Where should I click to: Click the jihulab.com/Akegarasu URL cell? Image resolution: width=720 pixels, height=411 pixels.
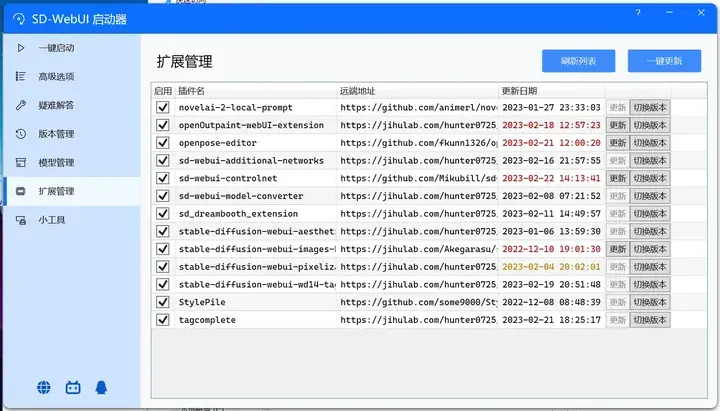(418, 249)
